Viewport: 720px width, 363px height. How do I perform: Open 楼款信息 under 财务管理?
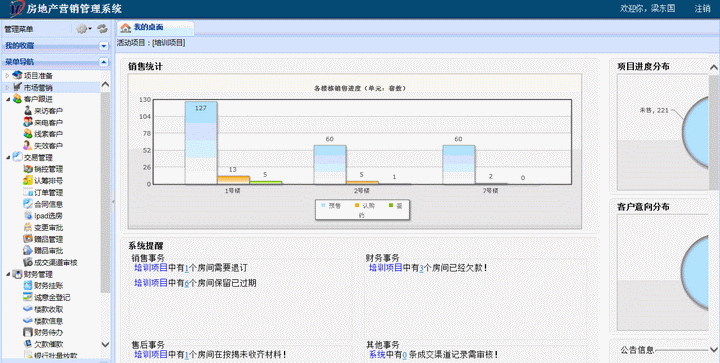(48, 321)
